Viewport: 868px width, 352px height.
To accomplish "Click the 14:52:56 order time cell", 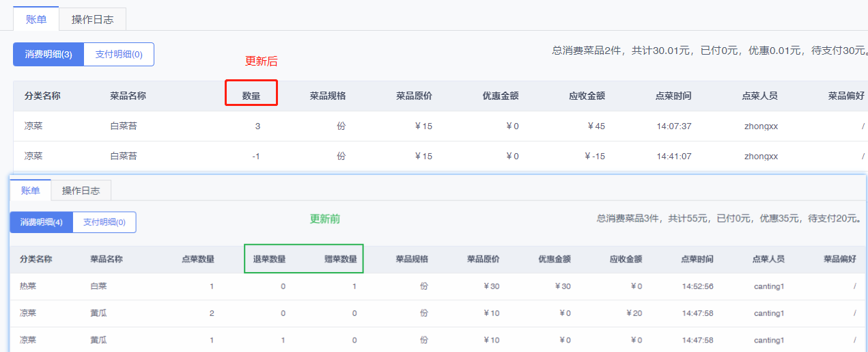I will (x=697, y=286).
